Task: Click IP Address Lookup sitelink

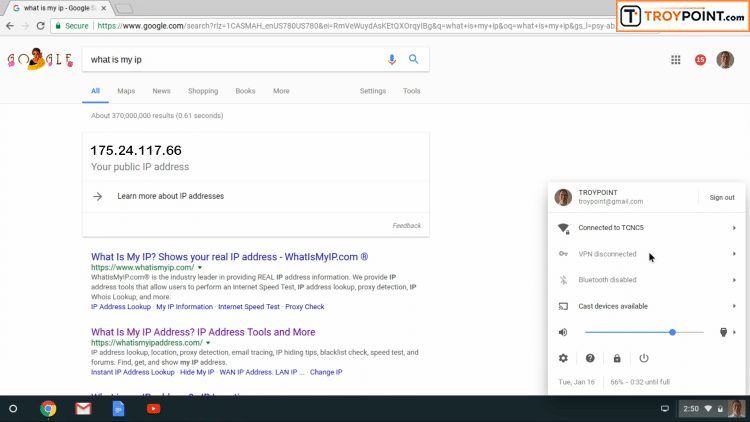Action: pos(121,307)
